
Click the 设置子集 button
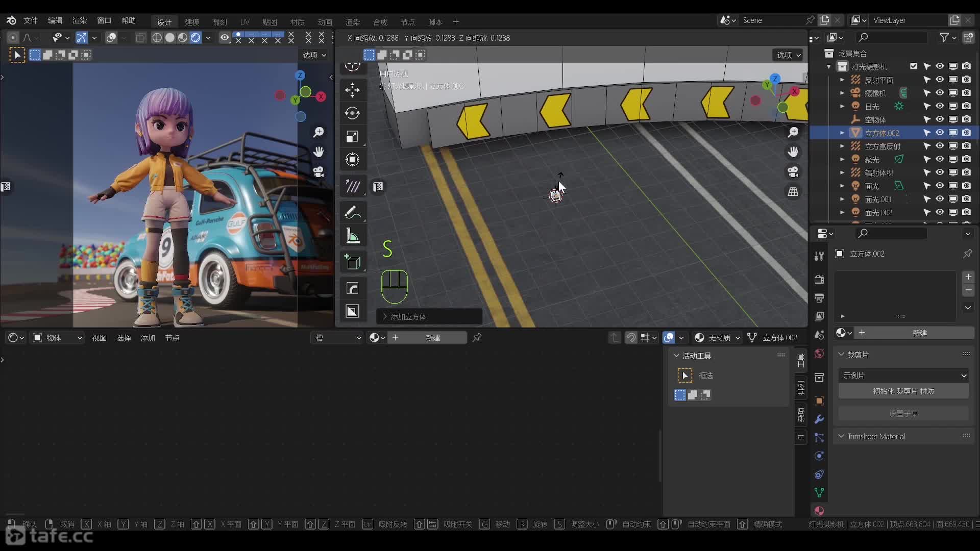903,413
